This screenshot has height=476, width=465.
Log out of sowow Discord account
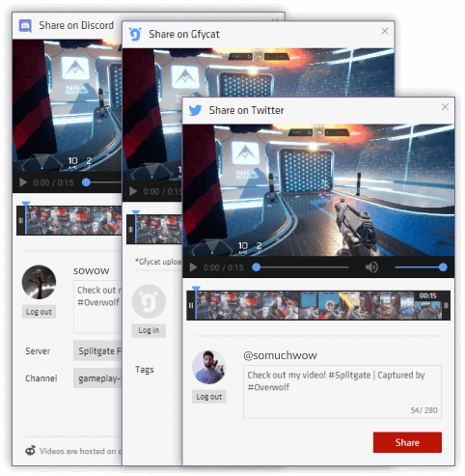(39, 312)
